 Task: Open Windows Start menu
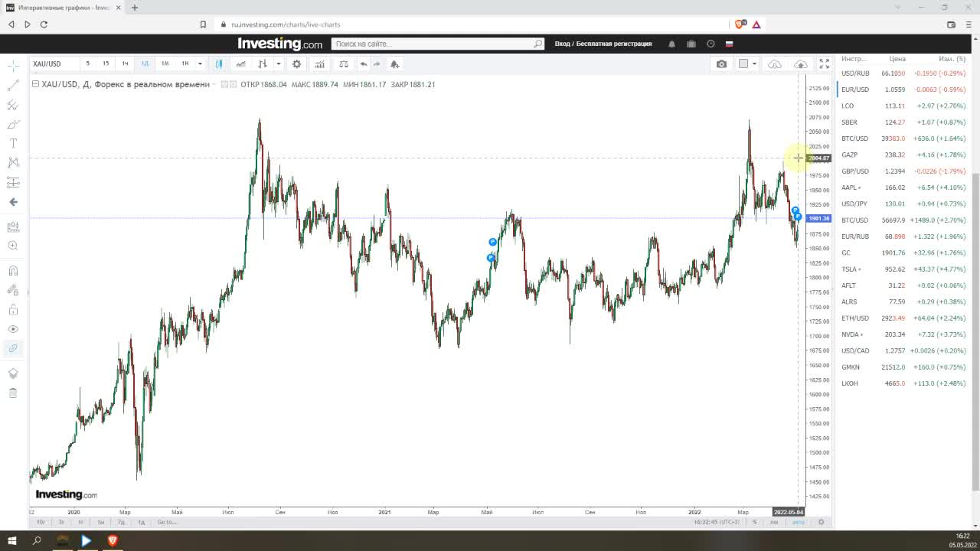pyautogui.click(x=12, y=540)
